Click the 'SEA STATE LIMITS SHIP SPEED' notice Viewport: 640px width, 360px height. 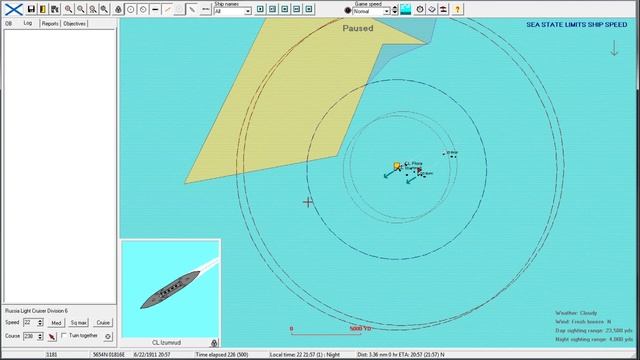coord(576,24)
